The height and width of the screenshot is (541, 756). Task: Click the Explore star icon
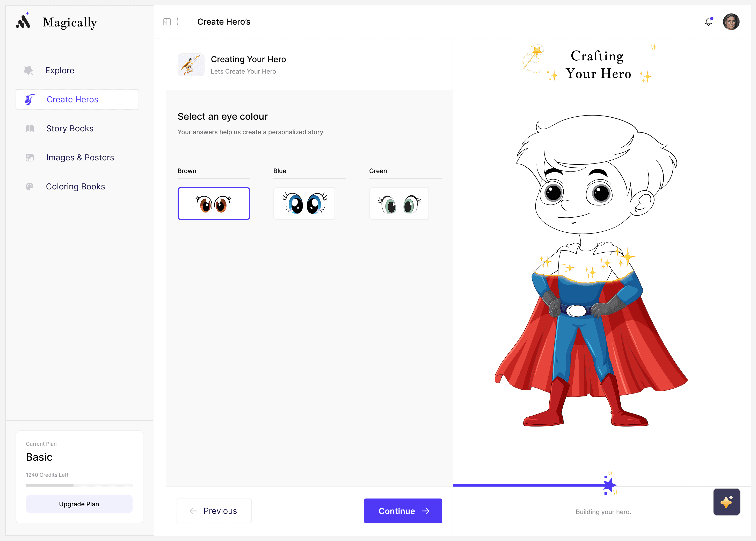pyautogui.click(x=29, y=70)
